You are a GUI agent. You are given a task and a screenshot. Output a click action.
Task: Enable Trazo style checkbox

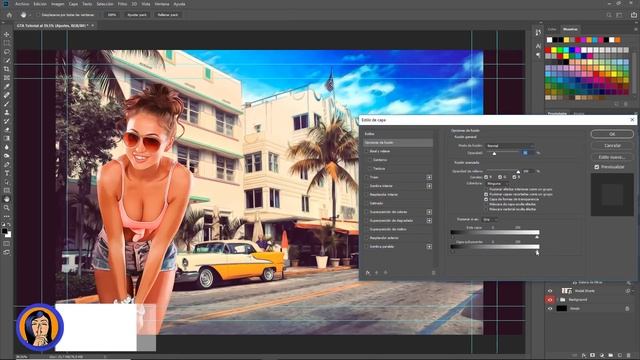pyautogui.click(x=367, y=177)
